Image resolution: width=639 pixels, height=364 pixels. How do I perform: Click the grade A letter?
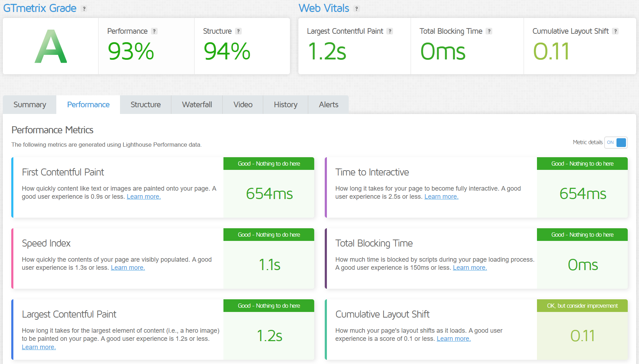pos(51,46)
